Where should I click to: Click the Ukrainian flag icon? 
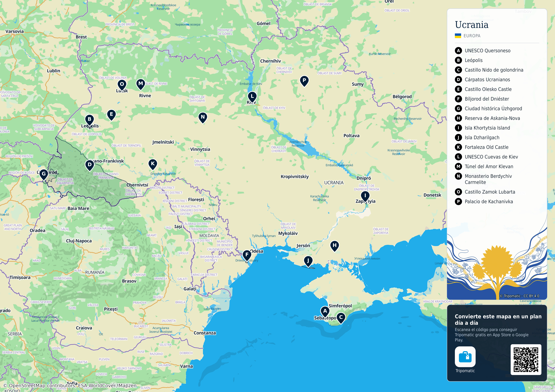point(458,36)
